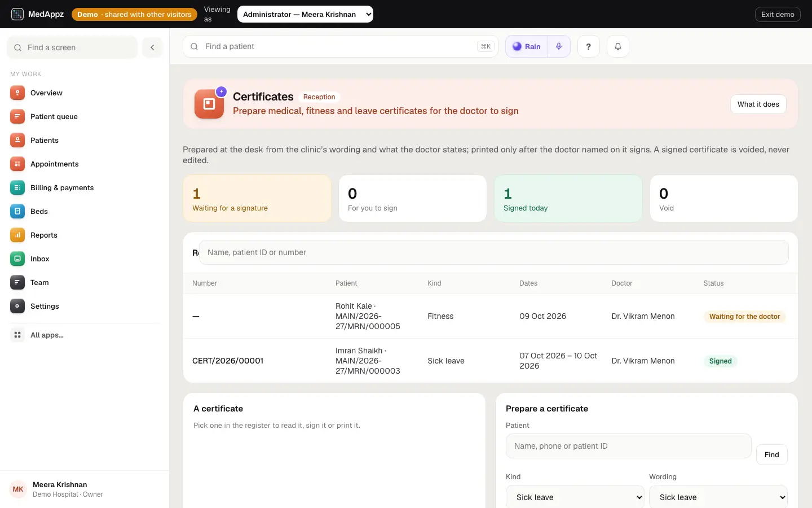The height and width of the screenshot is (508, 812).
Task: Open All apps… menu entry
Action: (85, 335)
